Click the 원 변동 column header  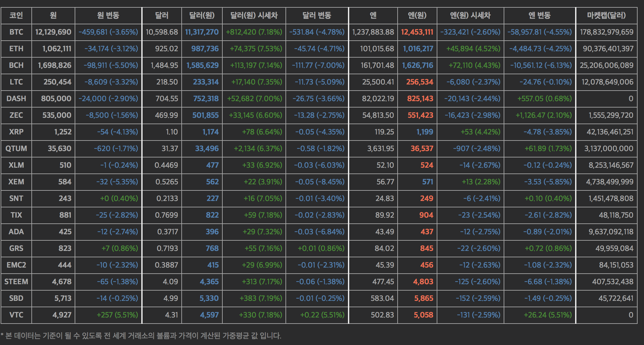click(108, 15)
